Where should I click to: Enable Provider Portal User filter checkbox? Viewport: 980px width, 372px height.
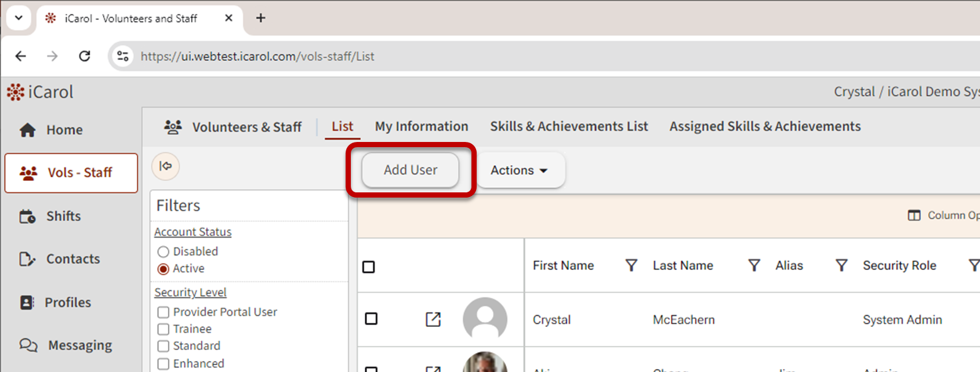coord(164,312)
